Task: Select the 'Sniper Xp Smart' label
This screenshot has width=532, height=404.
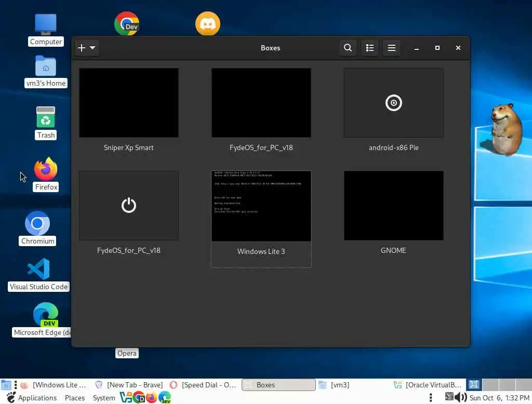Action: coord(129,147)
